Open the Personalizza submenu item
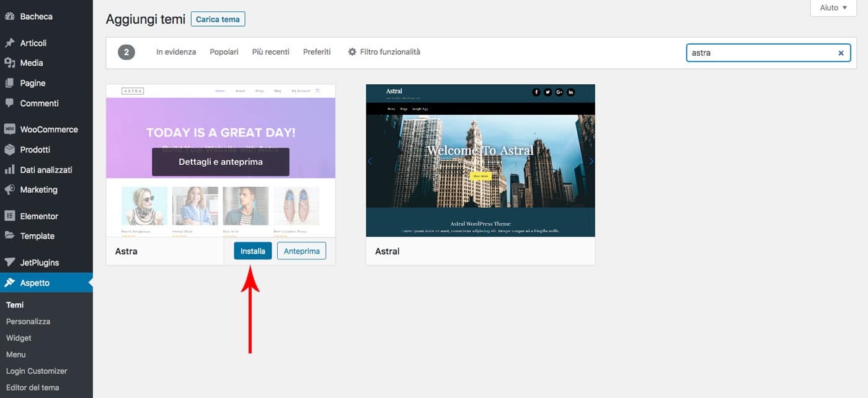868x398 pixels. [28, 322]
